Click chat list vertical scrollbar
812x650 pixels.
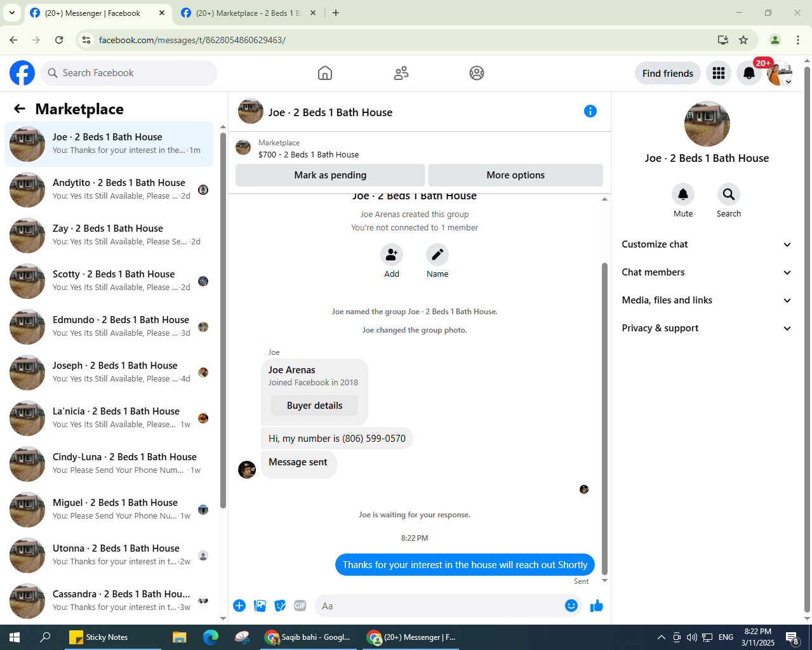223,321
